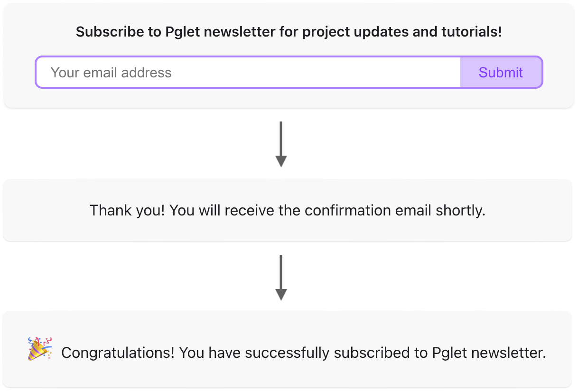Viewport: 578px width, 392px height.
Task: Click the first downward arrow below subscribe form
Action: pos(281,145)
